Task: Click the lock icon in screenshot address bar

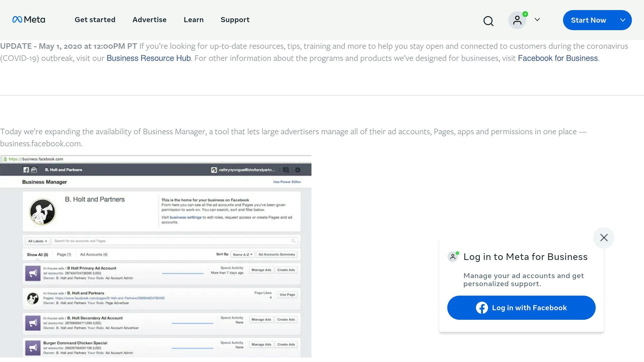Action: [x=5, y=159]
